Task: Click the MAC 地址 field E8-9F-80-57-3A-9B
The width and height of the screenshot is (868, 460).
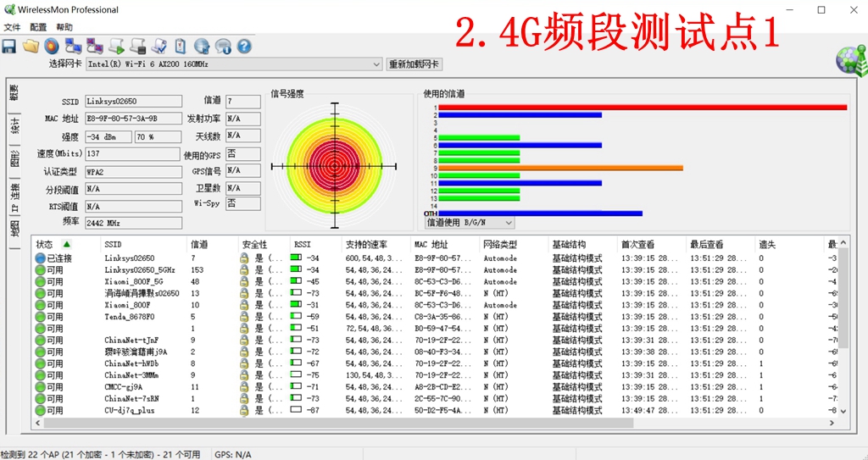Action: click(133, 119)
